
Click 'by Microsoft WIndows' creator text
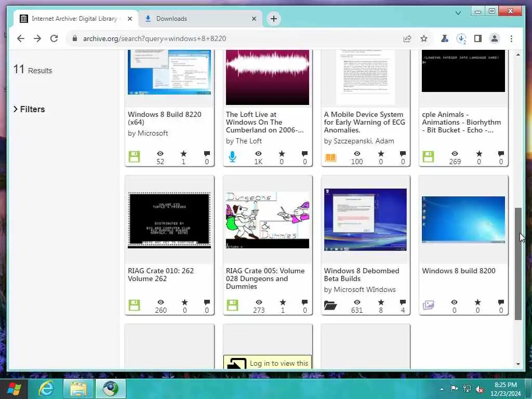360,290
